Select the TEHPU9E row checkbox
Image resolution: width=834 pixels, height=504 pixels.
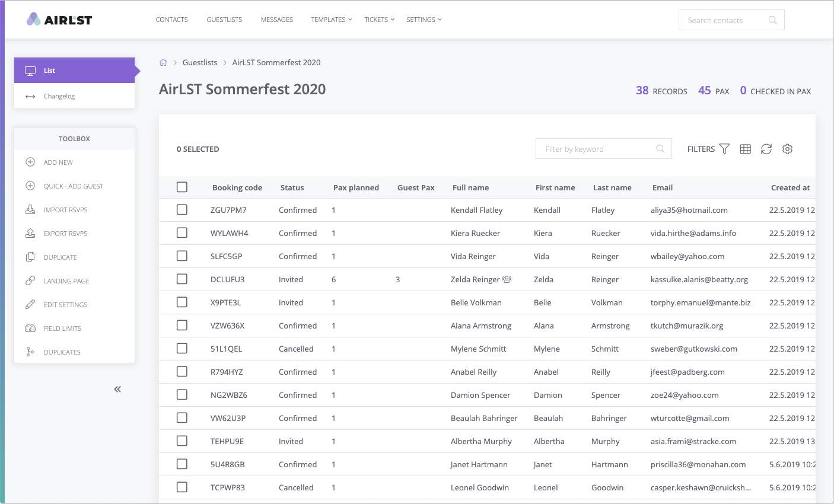(x=182, y=441)
